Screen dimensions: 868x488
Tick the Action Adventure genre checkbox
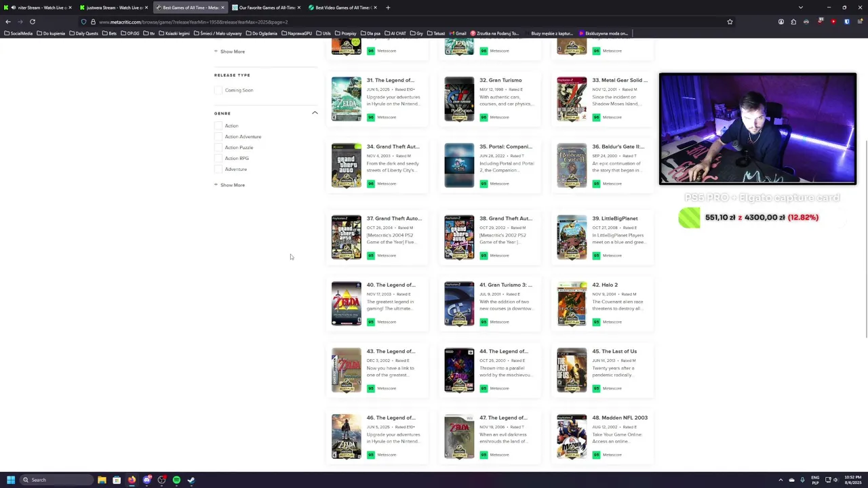[218, 136]
